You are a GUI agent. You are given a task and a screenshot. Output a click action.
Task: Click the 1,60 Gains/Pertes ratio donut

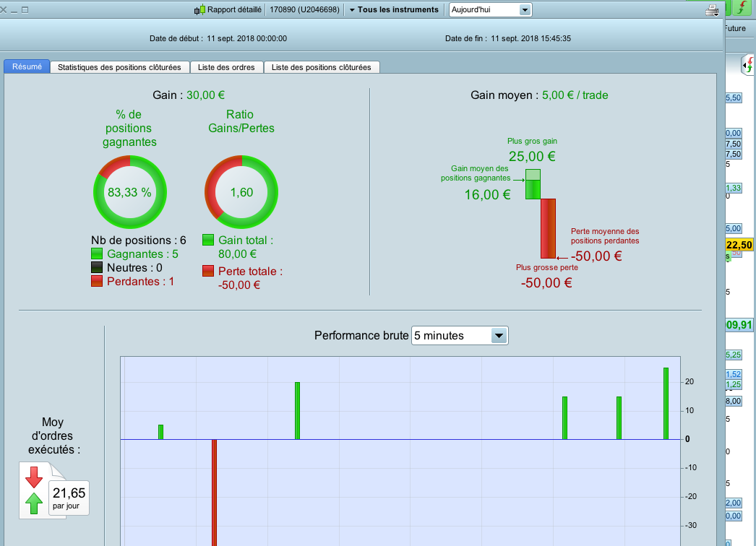(241, 192)
